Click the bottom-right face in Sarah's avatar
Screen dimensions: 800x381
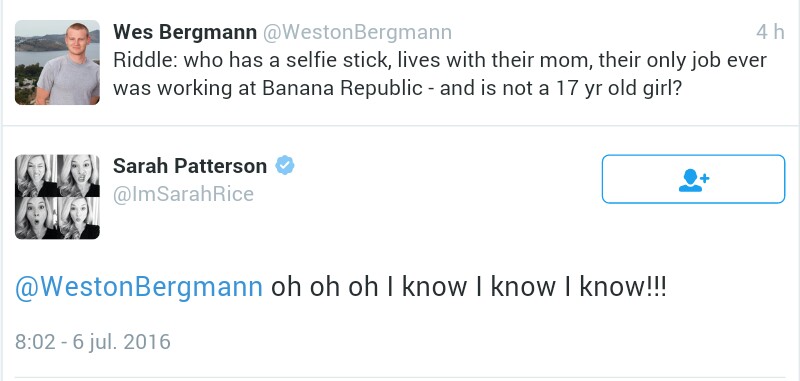coord(79,218)
